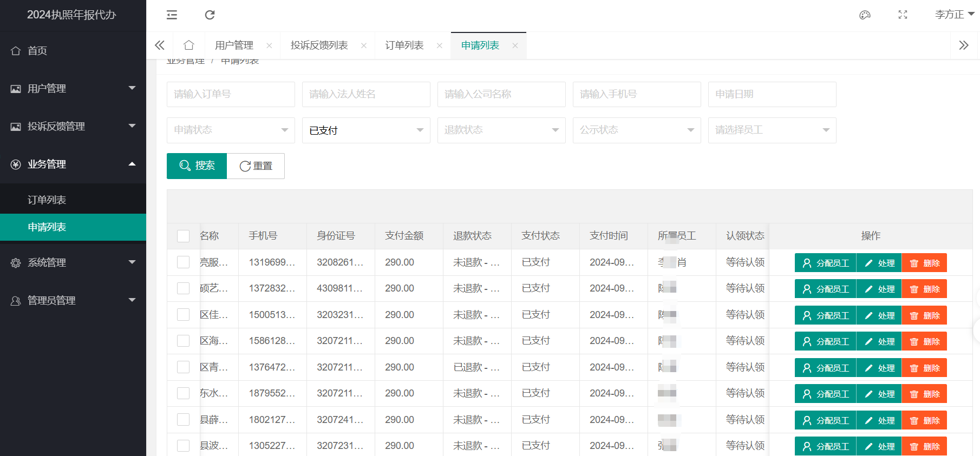Click the refresh page icon
The width and height of the screenshot is (980, 456).
tap(210, 15)
